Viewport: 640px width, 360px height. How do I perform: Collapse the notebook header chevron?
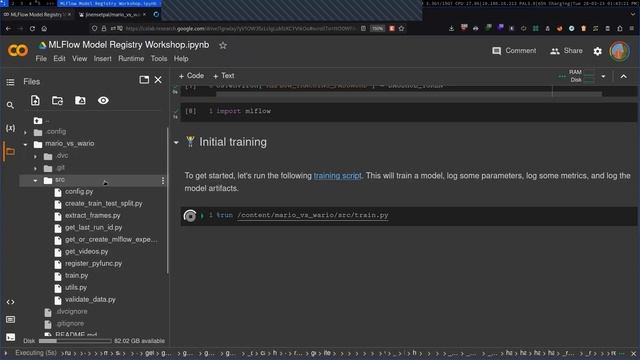pyautogui.click(x=624, y=76)
